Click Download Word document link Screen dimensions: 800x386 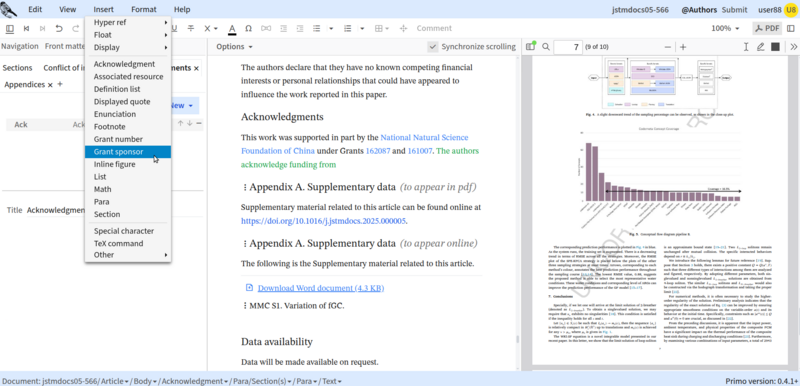tap(320, 288)
